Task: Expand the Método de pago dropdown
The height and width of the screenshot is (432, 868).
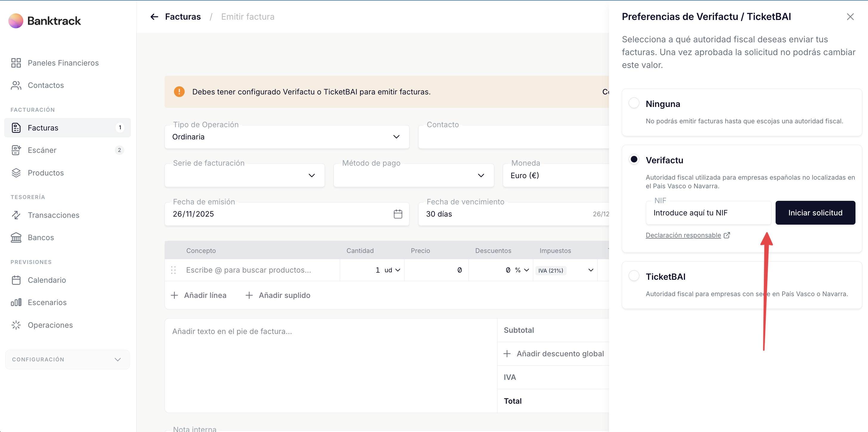Action: click(x=413, y=175)
